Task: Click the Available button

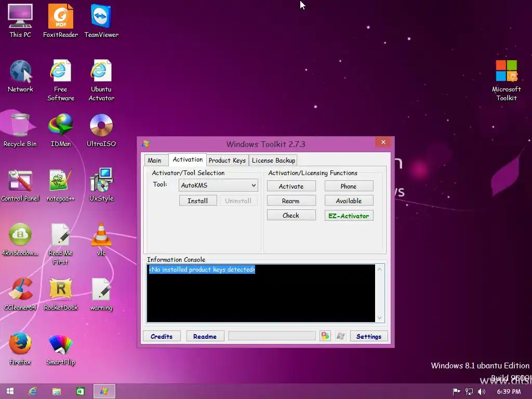Action: click(349, 201)
